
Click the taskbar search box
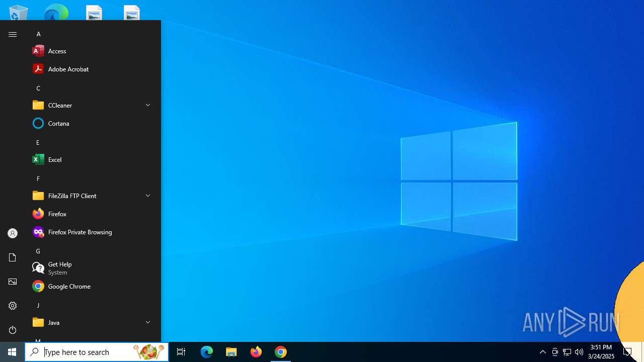pyautogui.click(x=97, y=352)
